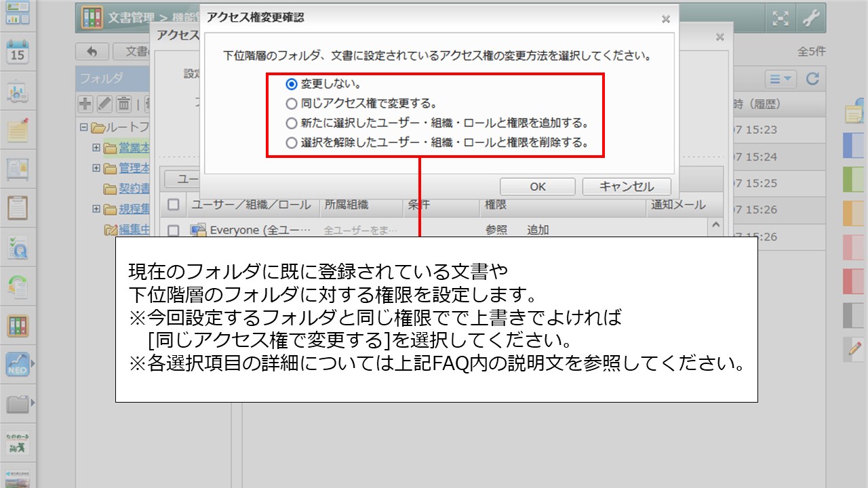Tick the checkbox for the Everyone row
The image size is (868, 488).
(174, 230)
